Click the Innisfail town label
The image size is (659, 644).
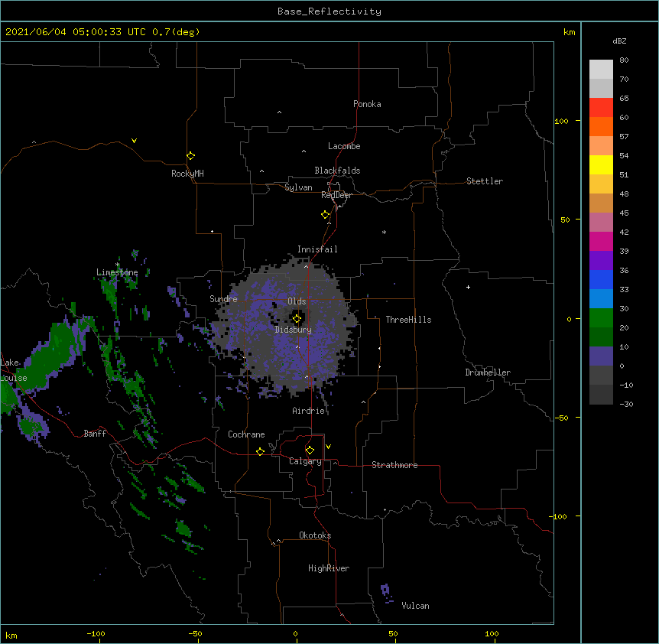pos(317,249)
